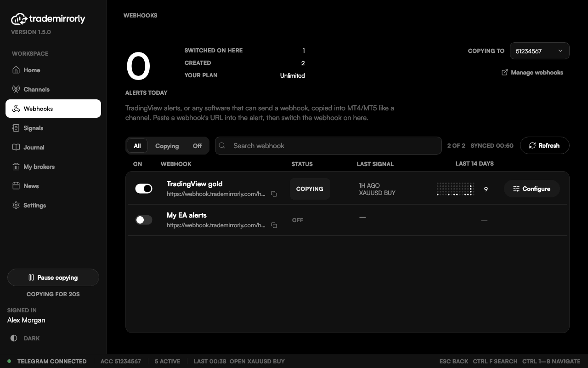
Task: Switch on the My EA alerts toggle
Action: pos(144,220)
